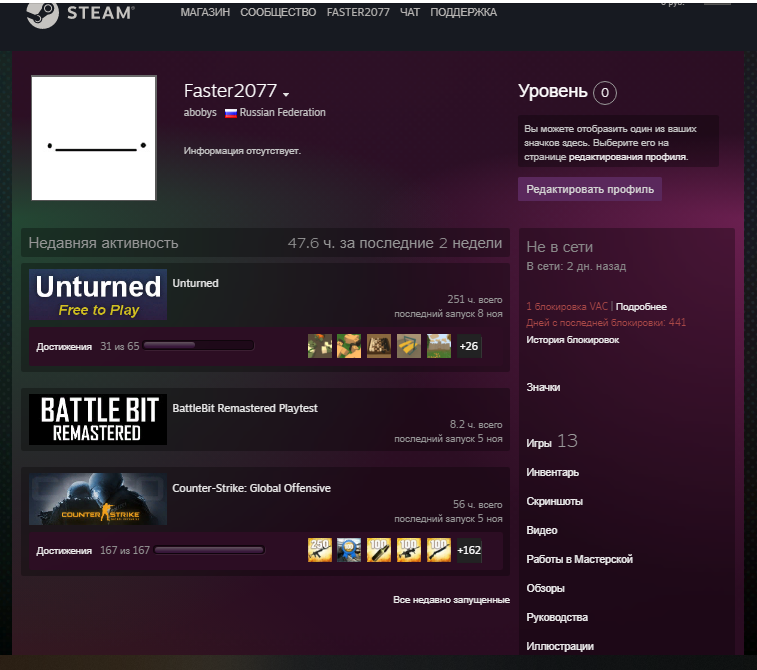Click the CS:GO achievements progress bar
Viewport: 757px width, 670px height.
(x=209, y=550)
